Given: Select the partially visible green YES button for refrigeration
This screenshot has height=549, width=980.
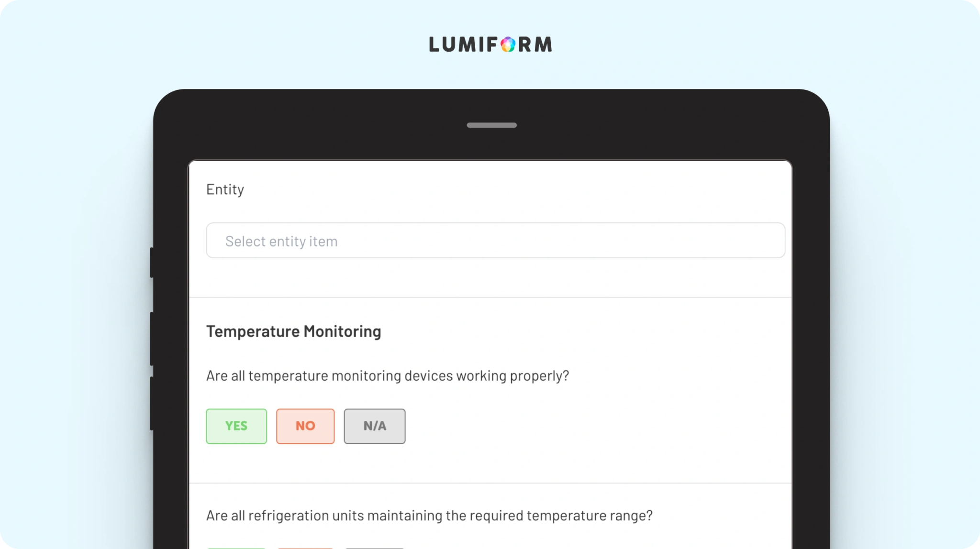Looking at the screenshot, I should pyautogui.click(x=236, y=548).
